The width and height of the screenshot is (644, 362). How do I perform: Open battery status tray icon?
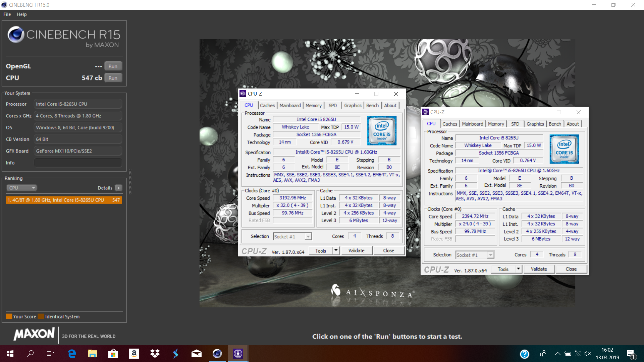(x=568, y=354)
